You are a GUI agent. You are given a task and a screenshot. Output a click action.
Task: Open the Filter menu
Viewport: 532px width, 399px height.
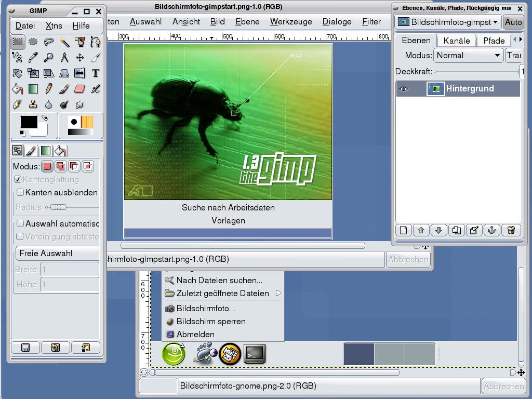pos(371,22)
